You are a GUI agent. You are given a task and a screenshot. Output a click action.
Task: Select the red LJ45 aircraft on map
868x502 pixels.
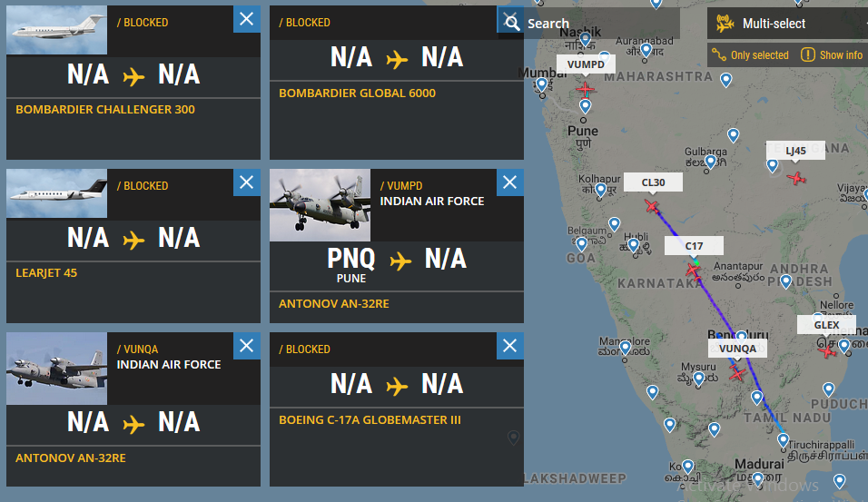click(796, 178)
